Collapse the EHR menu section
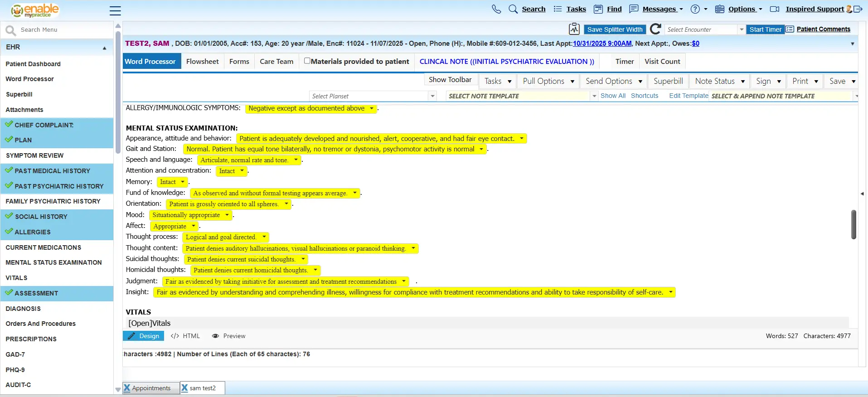Screen dimensions: 868x397 click(x=104, y=48)
